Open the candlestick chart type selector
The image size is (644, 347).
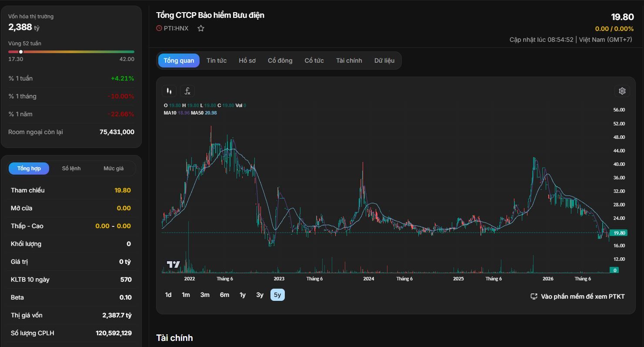(x=169, y=91)
